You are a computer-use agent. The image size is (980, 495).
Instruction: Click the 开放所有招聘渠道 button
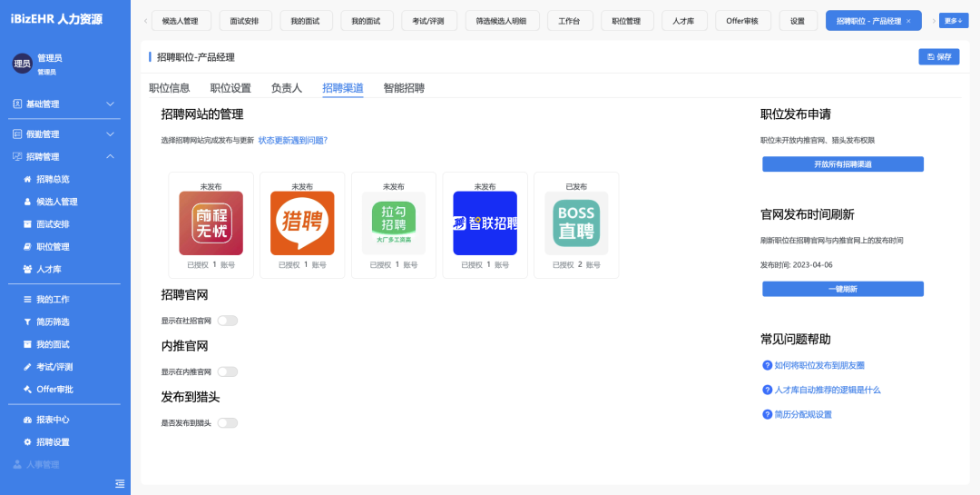842,164
